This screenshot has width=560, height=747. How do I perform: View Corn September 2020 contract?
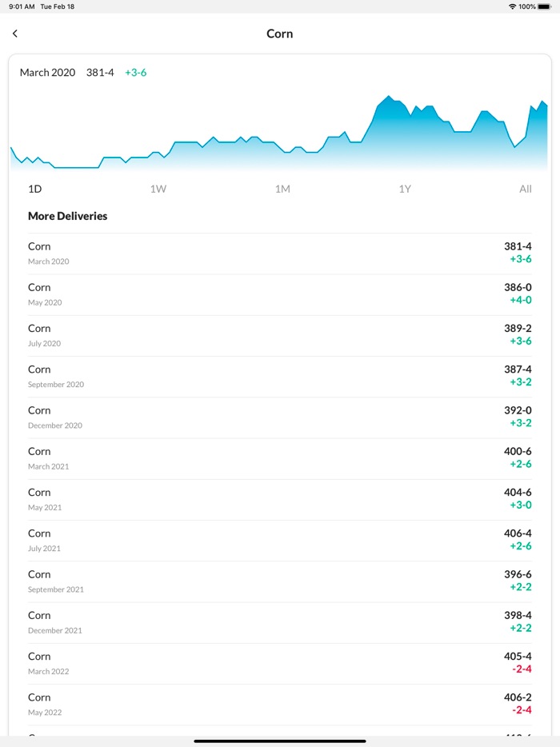(280, 377)
